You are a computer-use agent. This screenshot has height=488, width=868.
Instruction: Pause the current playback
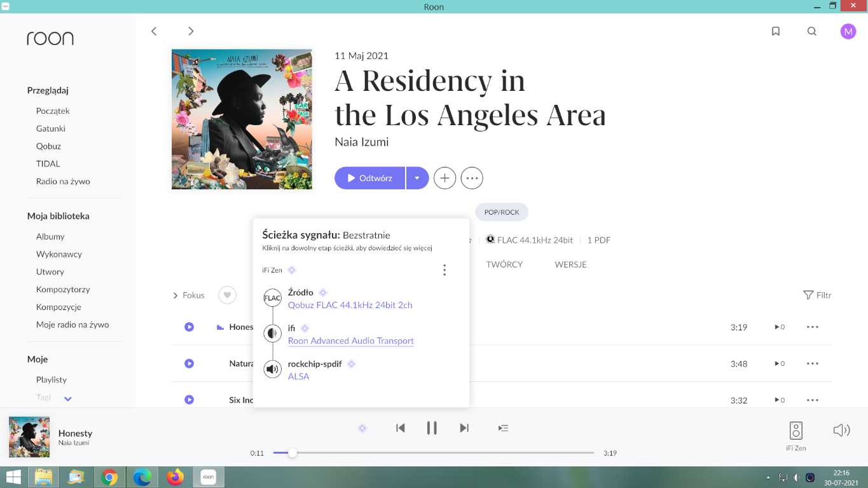pos(432,428)
